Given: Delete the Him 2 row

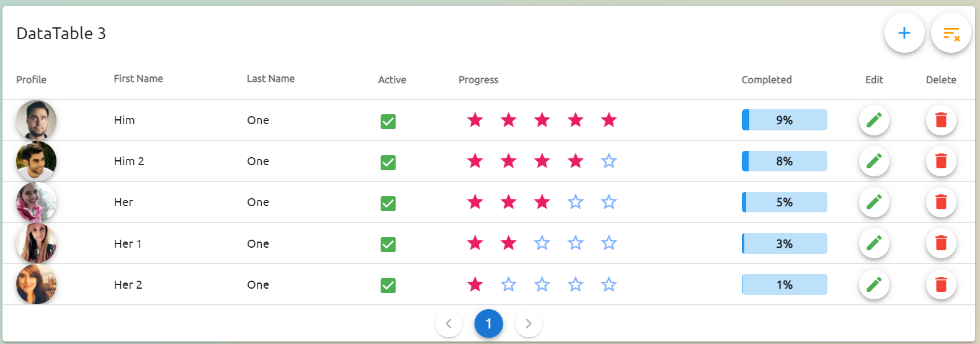Looking at the screenshot, I should pos(940,161).
